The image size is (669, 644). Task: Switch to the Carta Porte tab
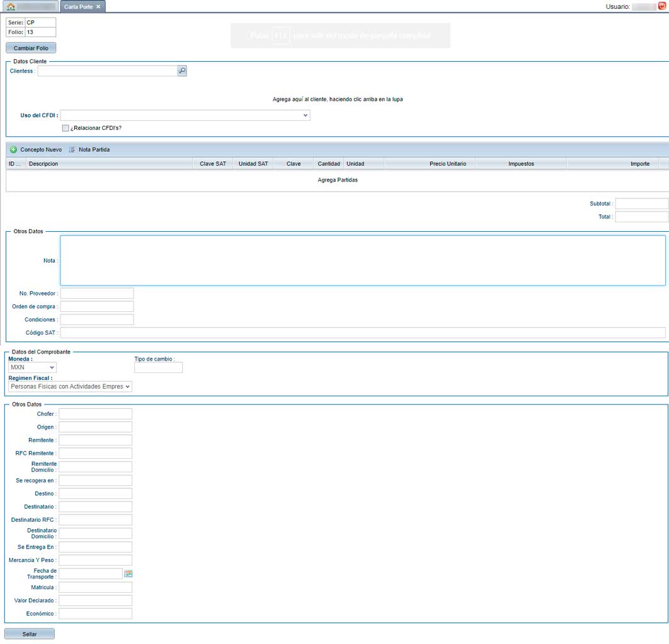point(78,7)
